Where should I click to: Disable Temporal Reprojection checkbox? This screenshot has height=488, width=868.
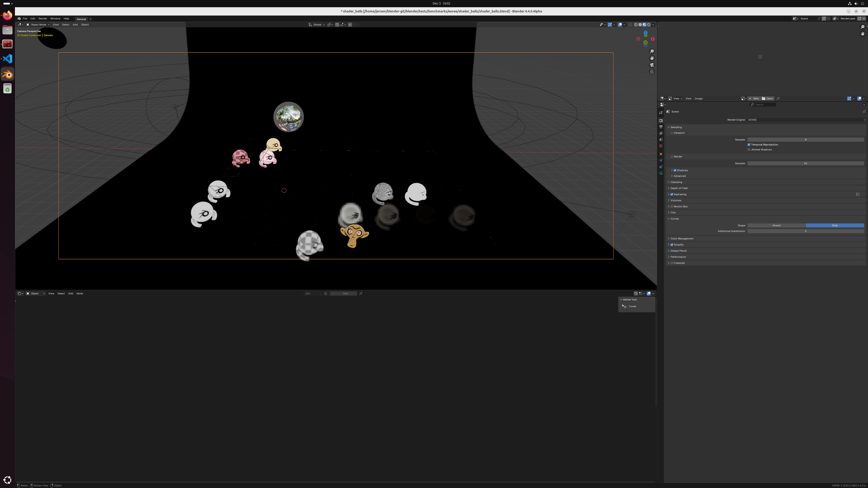click(749, 145)
